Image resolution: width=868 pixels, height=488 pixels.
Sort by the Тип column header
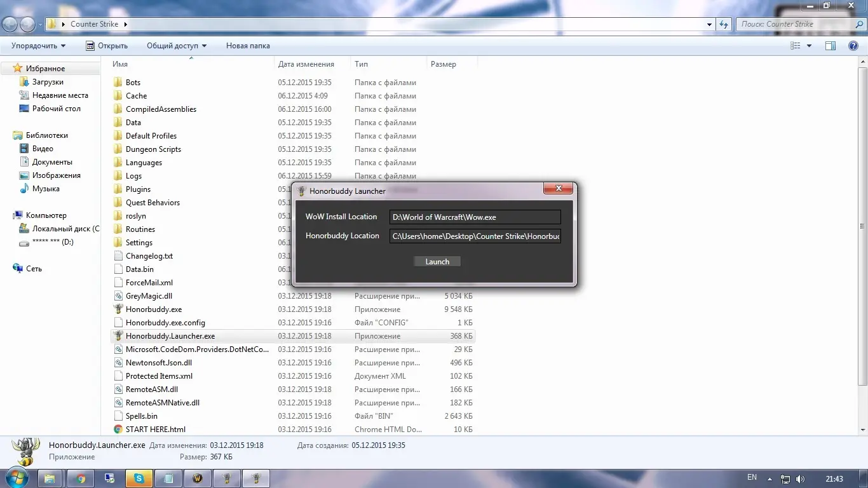389,64
